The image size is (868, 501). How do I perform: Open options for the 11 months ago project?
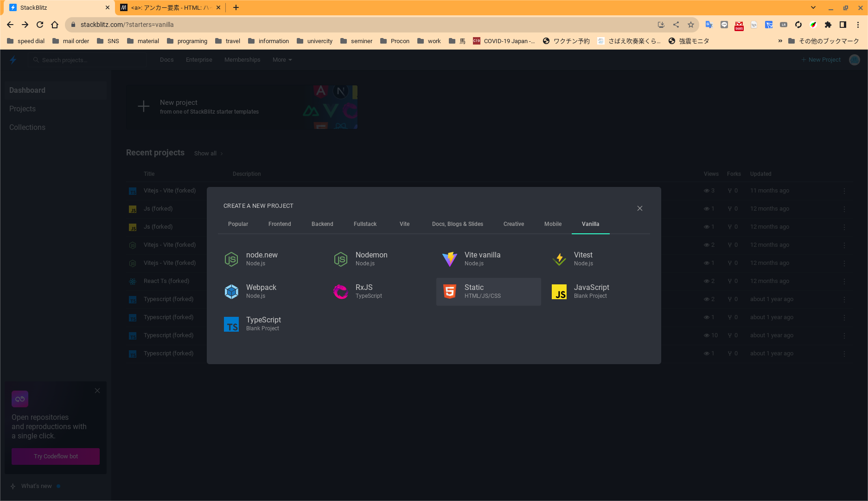coord(844,191)
